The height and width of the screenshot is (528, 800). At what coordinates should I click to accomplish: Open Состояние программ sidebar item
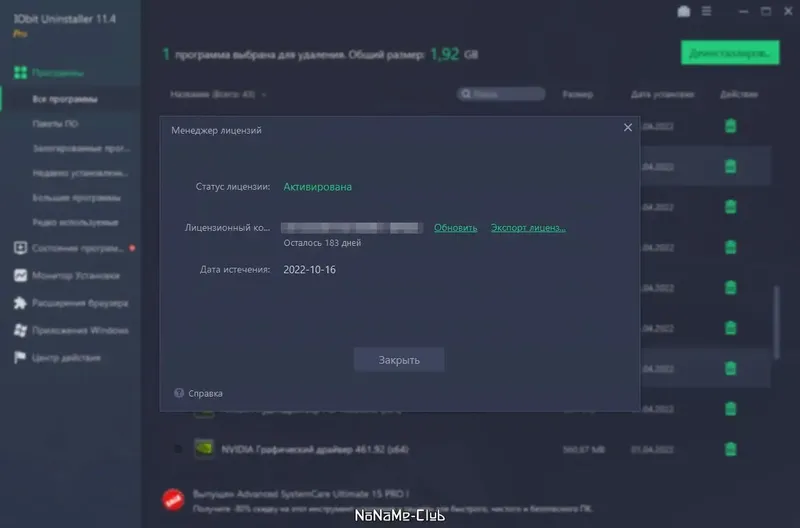(x=78, y=248)
